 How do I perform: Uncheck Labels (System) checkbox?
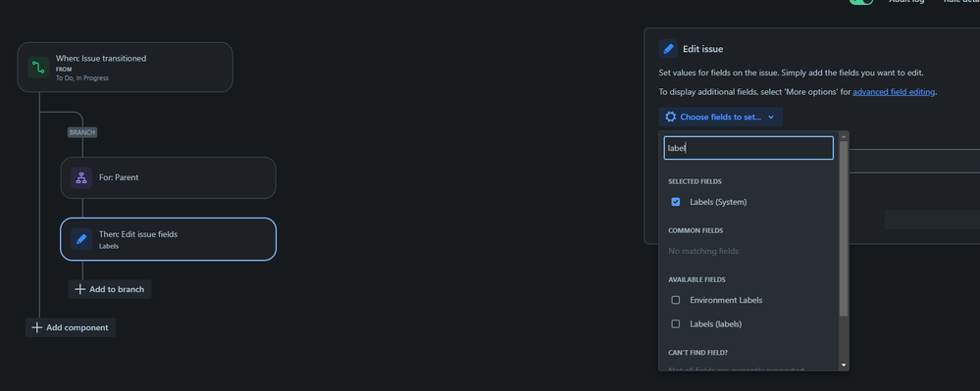[x=676, y=202]
